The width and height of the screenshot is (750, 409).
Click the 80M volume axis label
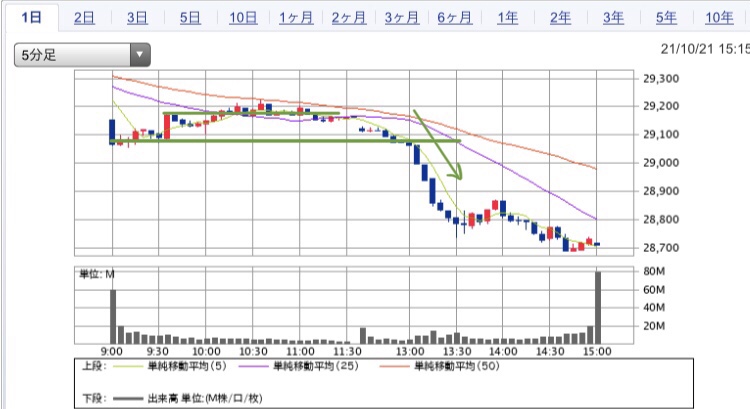point(654,271)
